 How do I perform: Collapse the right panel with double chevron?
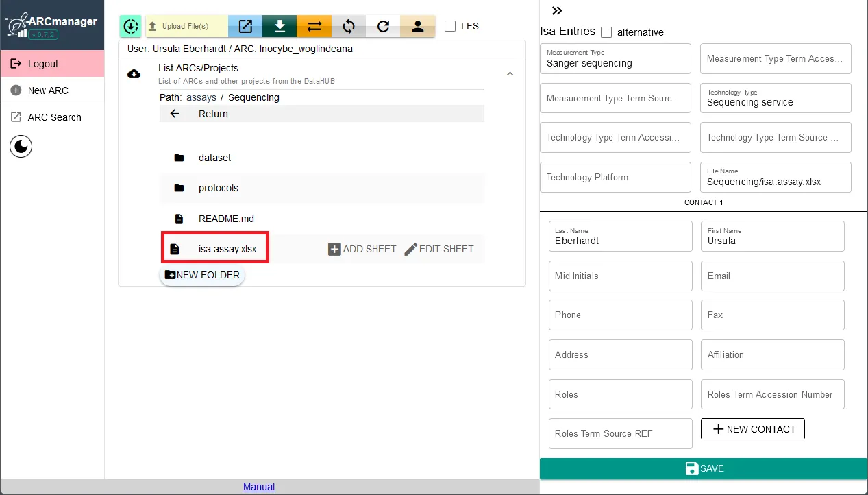coord(557,10)
